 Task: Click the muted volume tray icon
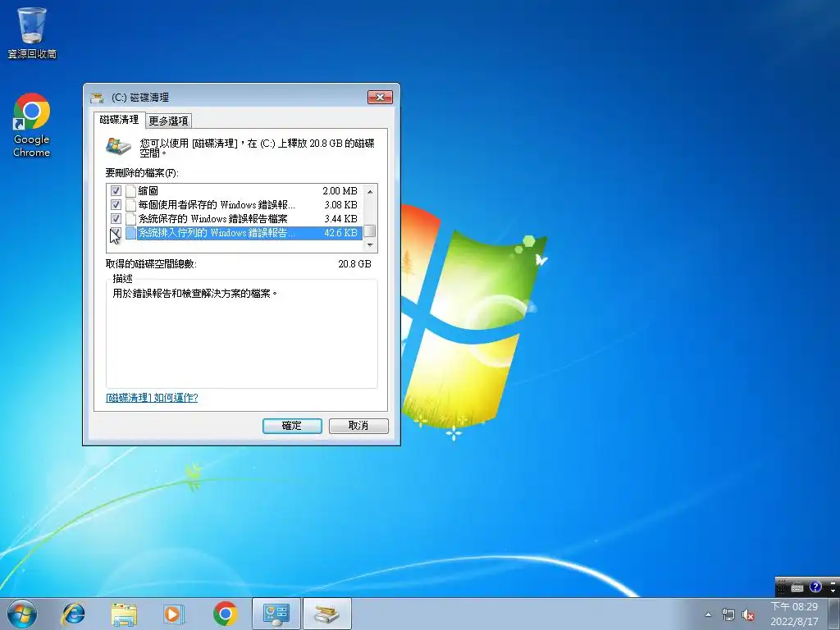(748, 614)
